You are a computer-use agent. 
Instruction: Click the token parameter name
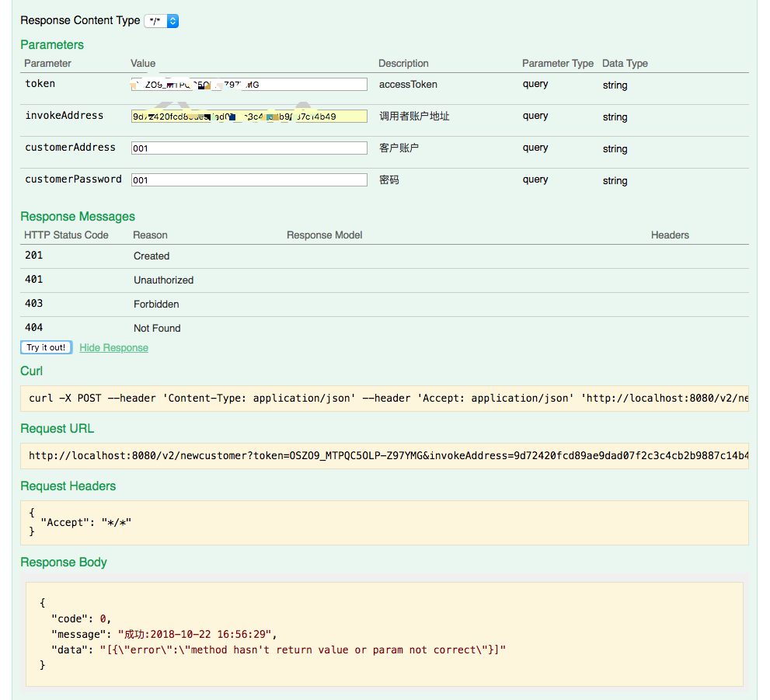40,83
